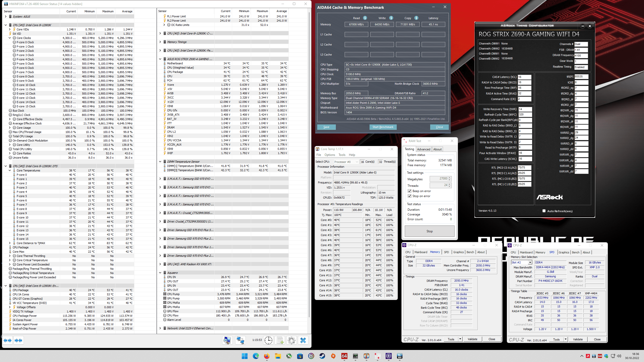Open the Windows Start menu
Viewport: 644px width, 362px height.
[x=245, y=356]
